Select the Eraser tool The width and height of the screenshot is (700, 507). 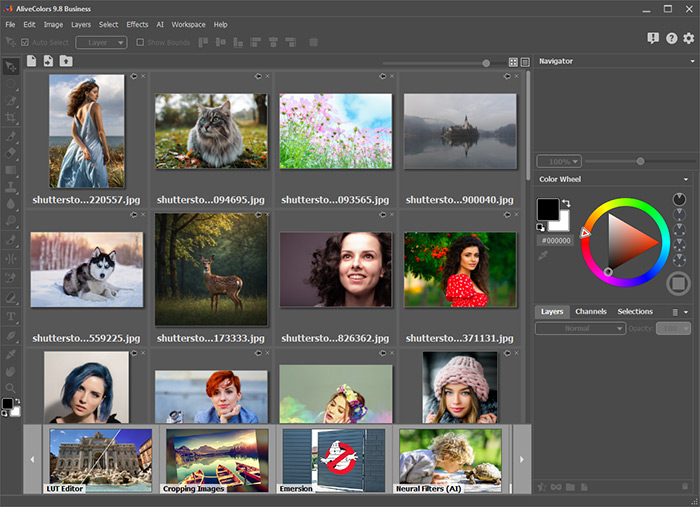[11, 153]
